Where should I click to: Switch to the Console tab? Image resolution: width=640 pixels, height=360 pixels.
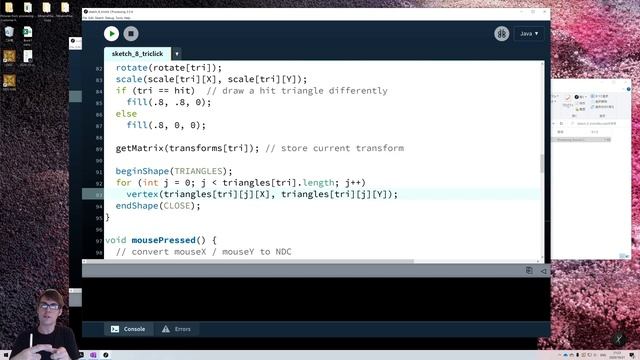point(128,329)
